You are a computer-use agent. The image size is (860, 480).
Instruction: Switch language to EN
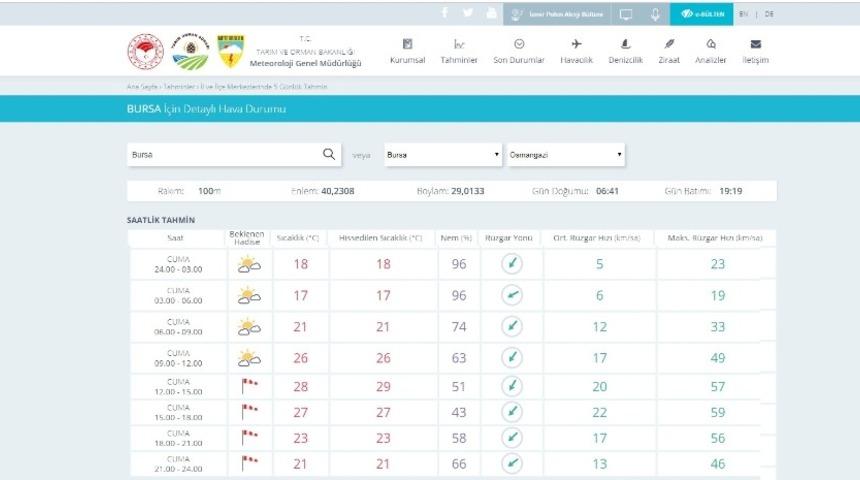click(x=743, y=14)
